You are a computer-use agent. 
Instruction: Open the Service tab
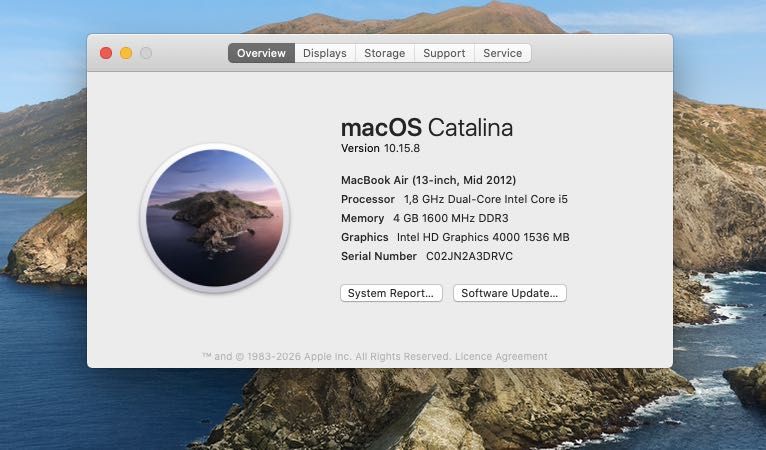click(x=503, y=53)
